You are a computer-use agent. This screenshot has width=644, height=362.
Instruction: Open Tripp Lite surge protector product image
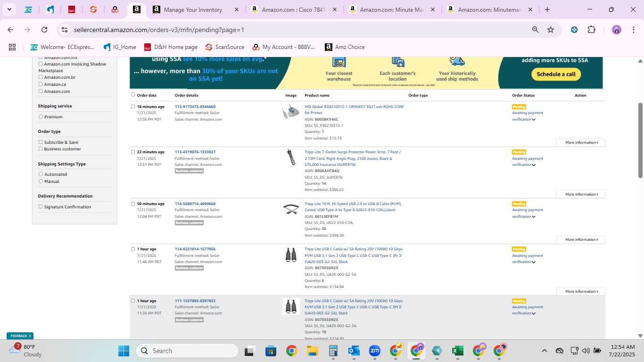point(291,157)
